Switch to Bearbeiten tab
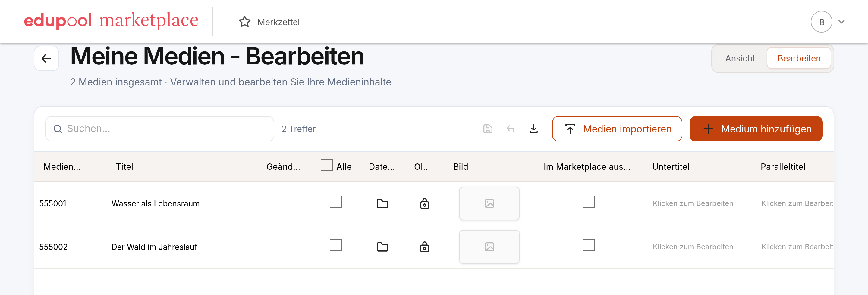Screen dimensions: 868x295 point(799,58)
